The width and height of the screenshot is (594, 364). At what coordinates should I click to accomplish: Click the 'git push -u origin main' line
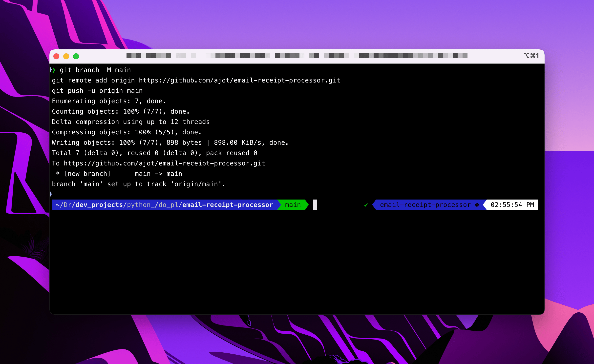(x=97, y=91)
